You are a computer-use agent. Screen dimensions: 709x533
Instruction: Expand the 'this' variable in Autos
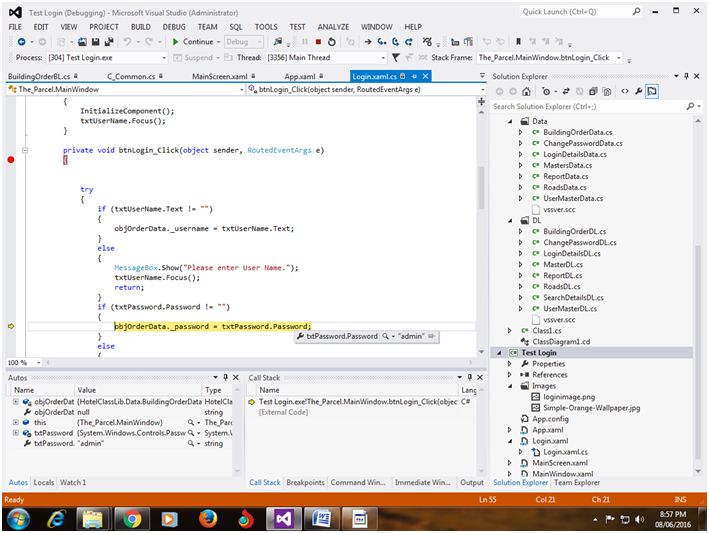(15, 422)
